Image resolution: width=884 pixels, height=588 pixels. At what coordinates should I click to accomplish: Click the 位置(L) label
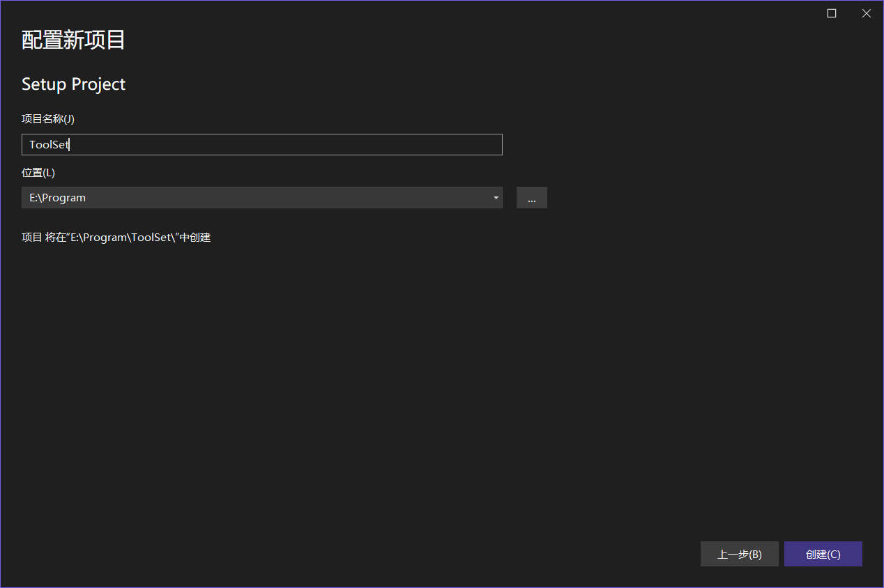pos(38,173)
